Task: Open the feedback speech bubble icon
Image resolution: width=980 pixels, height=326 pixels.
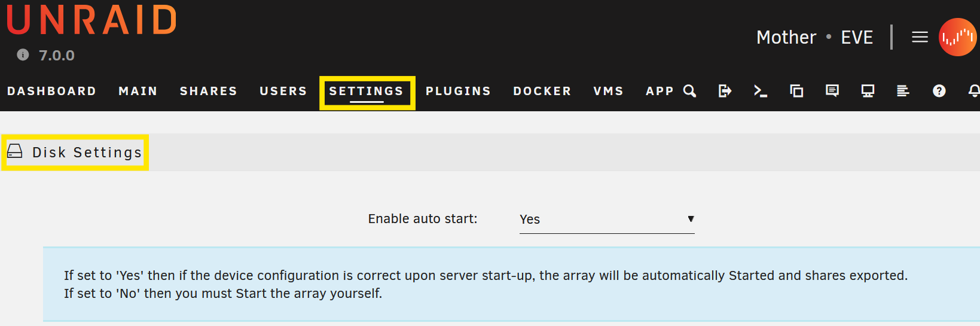Action: (x=832, y=91)
